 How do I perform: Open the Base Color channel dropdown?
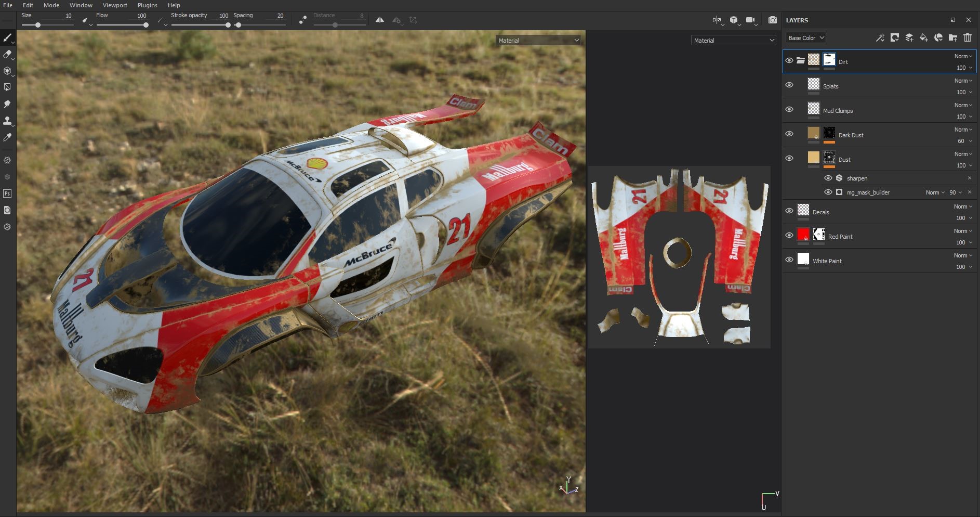(806, 38)
